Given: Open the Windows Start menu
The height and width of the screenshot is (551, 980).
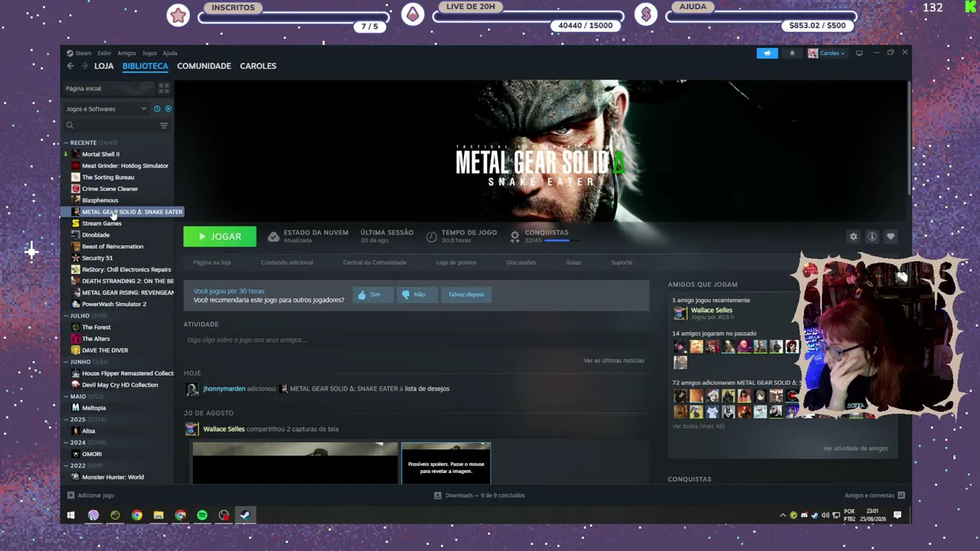Looking at the screenshot, I should point(71,516).
